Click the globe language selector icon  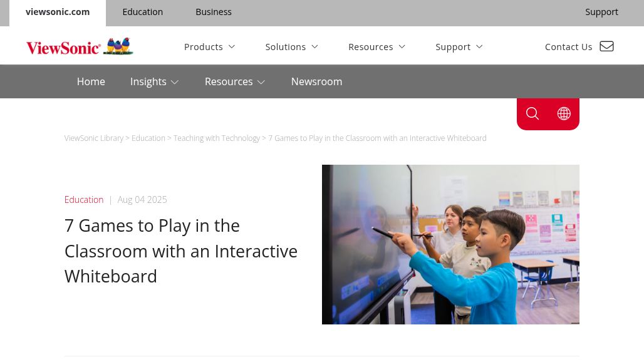[564, 113]
